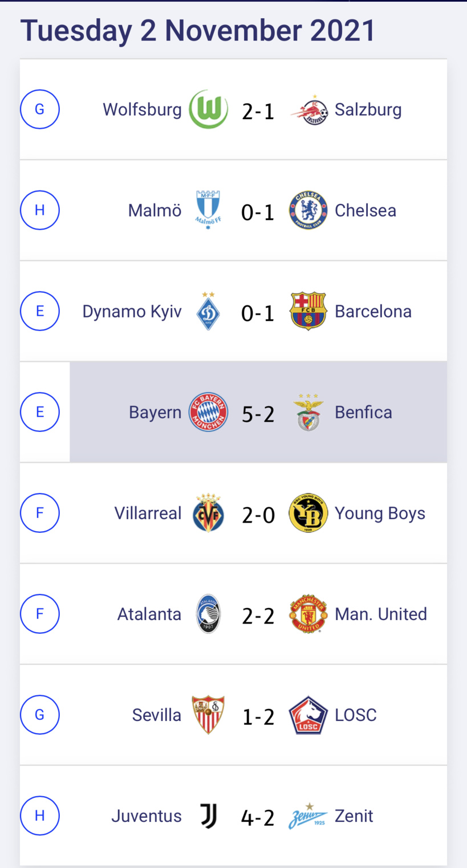
Task: Click the Group F badge beside Atalanta
Action: 39,613
